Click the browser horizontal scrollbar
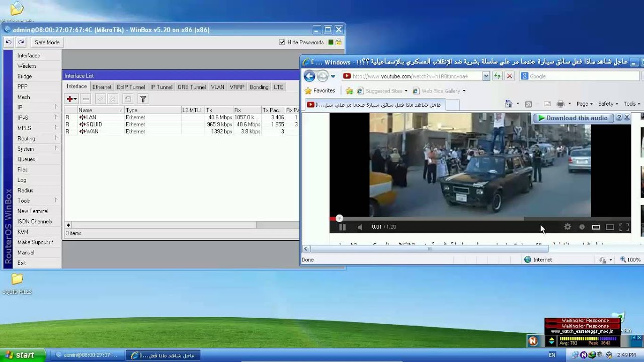The width and height of the screenshot is (644, 362). point(430,249)
